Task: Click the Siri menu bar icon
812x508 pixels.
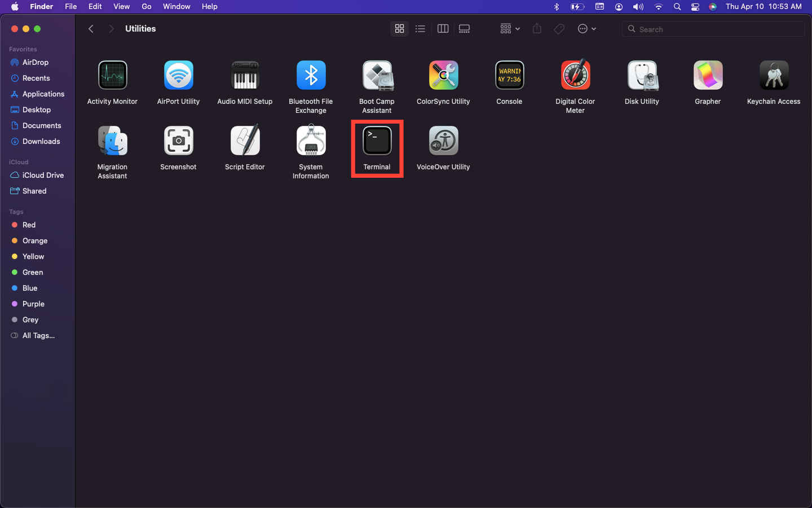Action: [x=713, y=7]
